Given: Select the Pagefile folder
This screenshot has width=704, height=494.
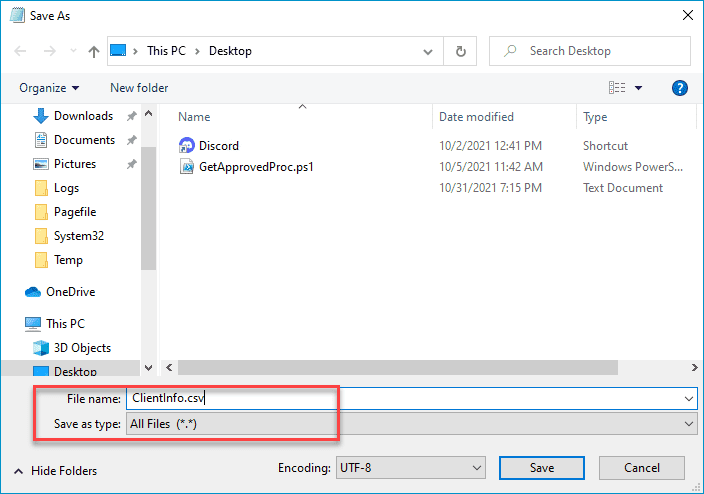Looking at the screenshot, I should point(75,212).
